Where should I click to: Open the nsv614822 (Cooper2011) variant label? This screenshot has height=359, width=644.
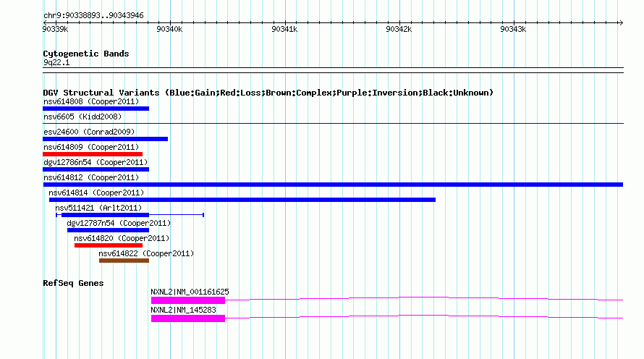pos(146,253)
